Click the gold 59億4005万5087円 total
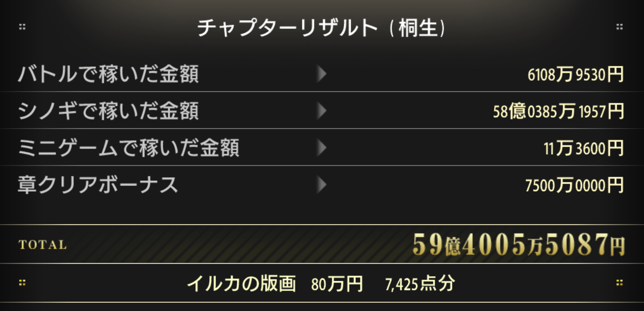This screenshot has width=644, height=311. [519, 245]
